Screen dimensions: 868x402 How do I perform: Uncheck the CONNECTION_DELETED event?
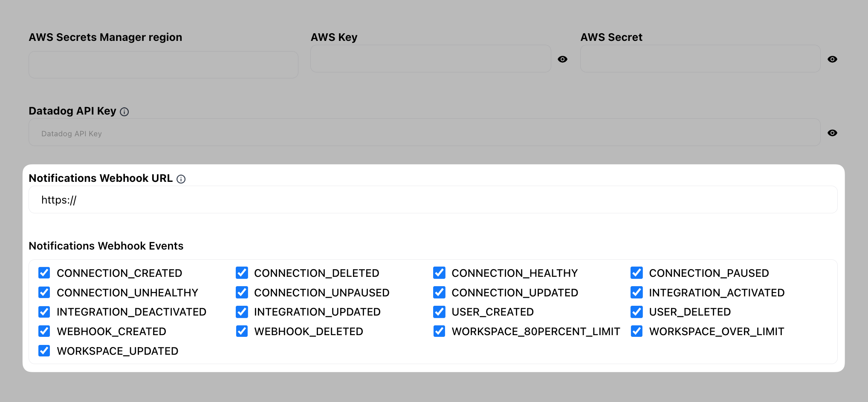click(x=242, y=273)
